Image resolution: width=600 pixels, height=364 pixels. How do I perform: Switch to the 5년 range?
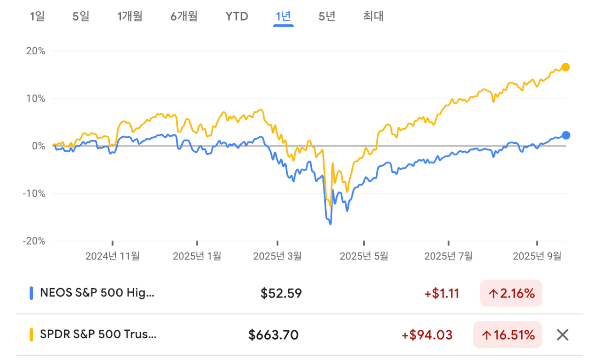click(x=327, y=16)
